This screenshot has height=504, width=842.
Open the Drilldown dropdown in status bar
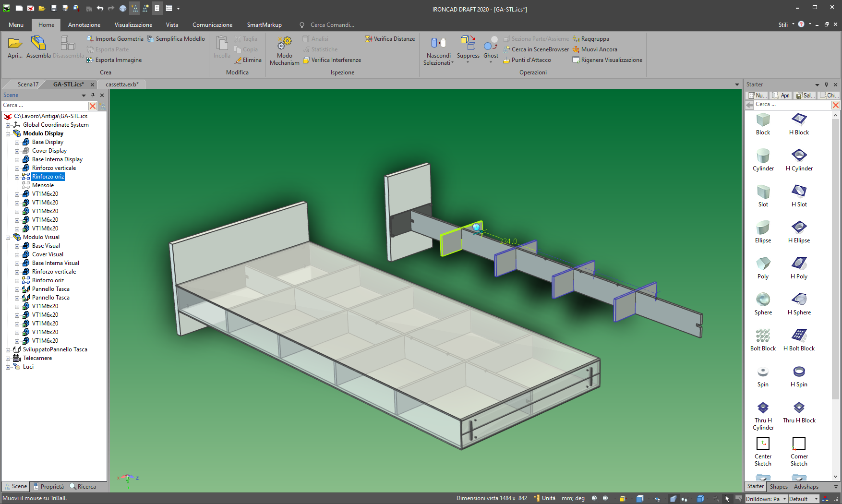[785, 499]
